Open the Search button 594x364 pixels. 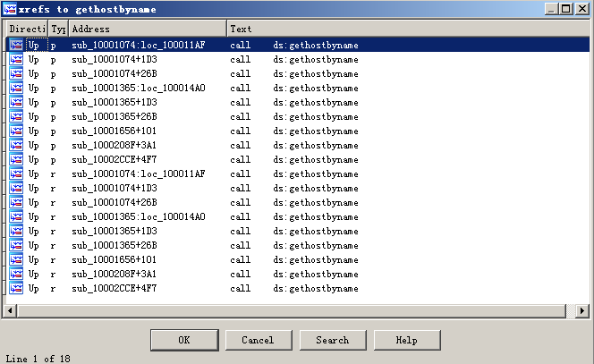[333, 340]
